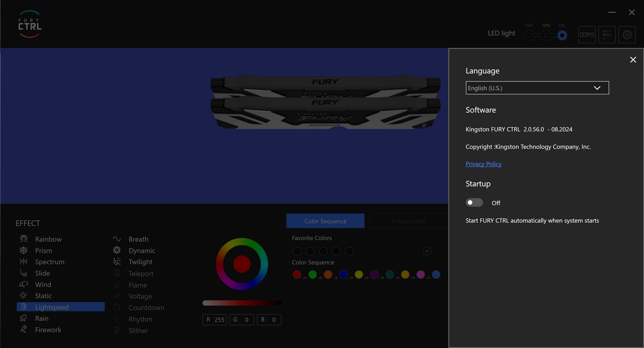Pick the Slide effect icon

[x=24, y=273]
